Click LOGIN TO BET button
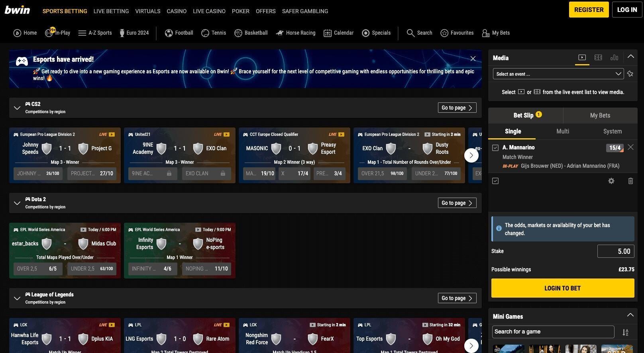This screenshot has height=353, width=644. point(563,288)
